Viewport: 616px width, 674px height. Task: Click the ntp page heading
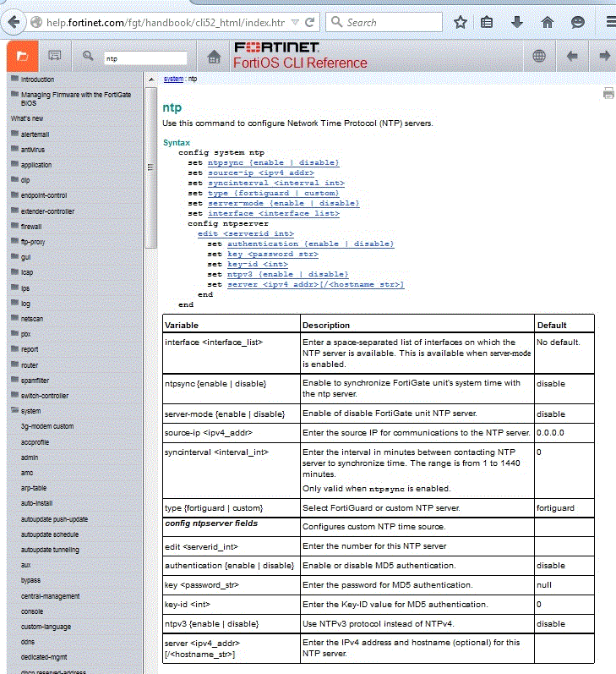click(172, 107)
